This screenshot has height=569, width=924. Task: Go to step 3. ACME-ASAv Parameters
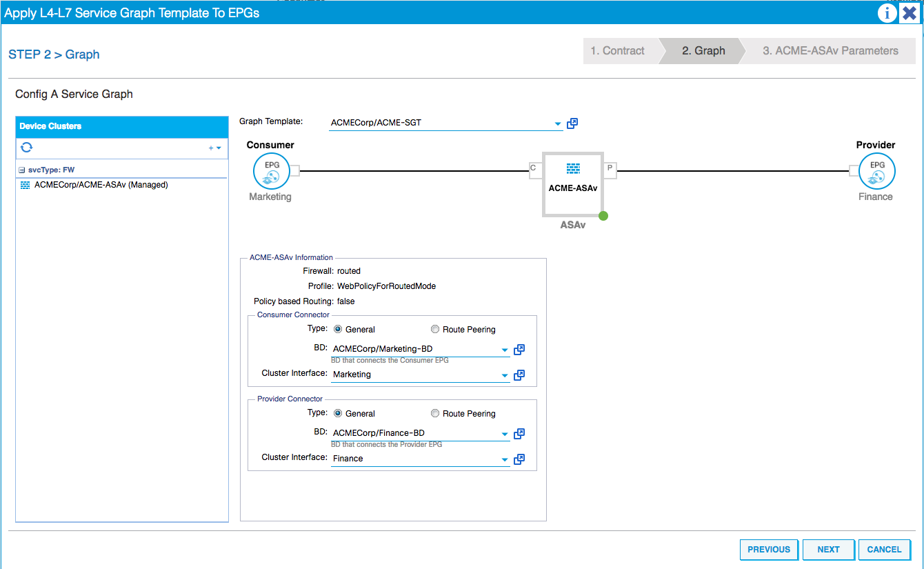click(830, 51)
